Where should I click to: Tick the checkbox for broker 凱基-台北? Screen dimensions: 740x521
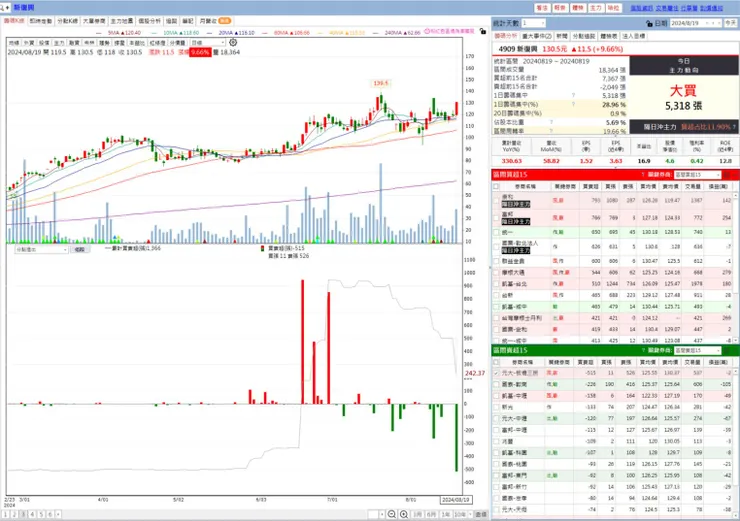click(496, 284)
